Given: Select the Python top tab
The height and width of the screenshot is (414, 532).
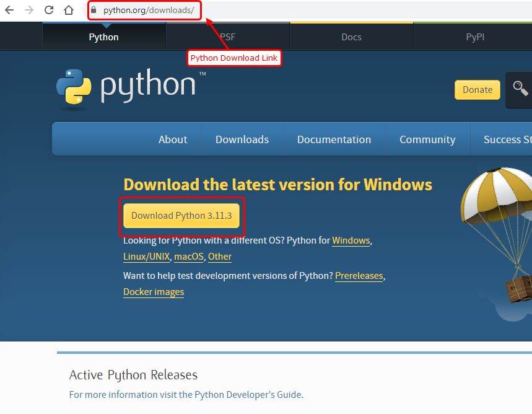Looking at the screenshot, I should (104, 37).
